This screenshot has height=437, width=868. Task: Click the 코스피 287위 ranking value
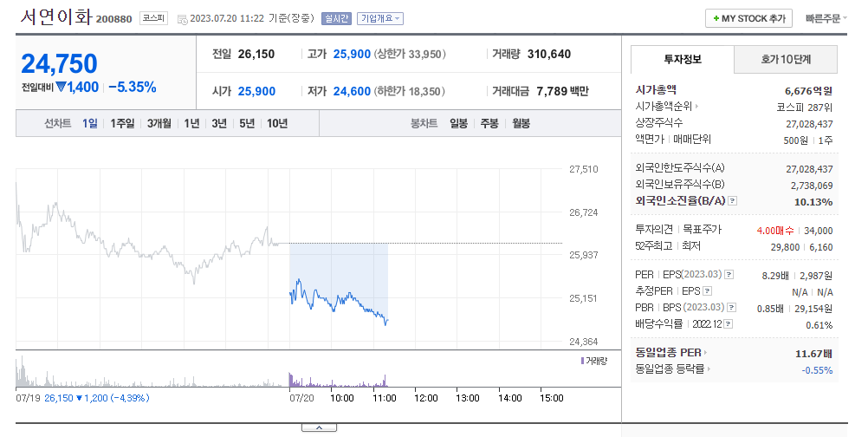pos(805,108)
